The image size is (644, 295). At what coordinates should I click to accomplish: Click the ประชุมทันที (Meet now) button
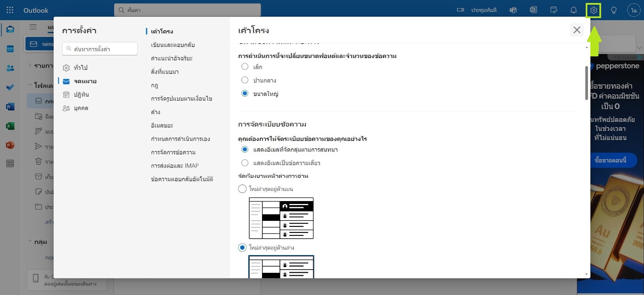click(x=484, y=10)
